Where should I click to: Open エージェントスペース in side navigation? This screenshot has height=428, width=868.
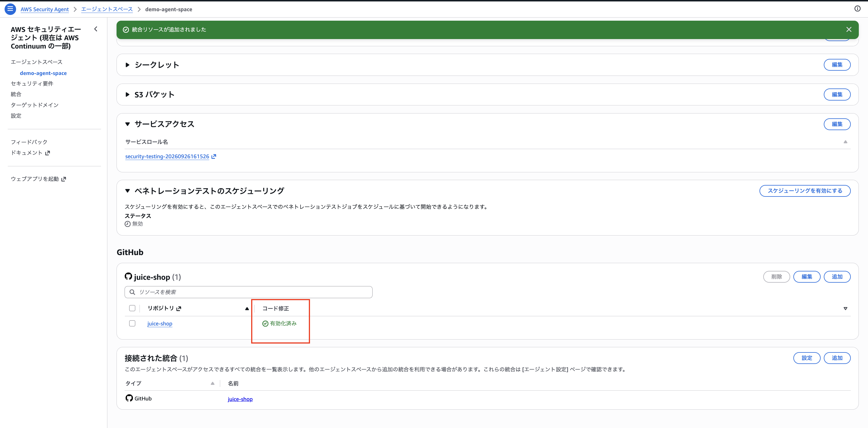pos(36,62)
